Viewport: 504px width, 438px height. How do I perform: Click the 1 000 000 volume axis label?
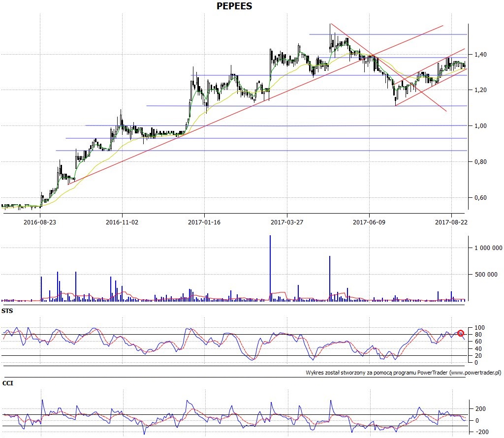tap(489, 248)
